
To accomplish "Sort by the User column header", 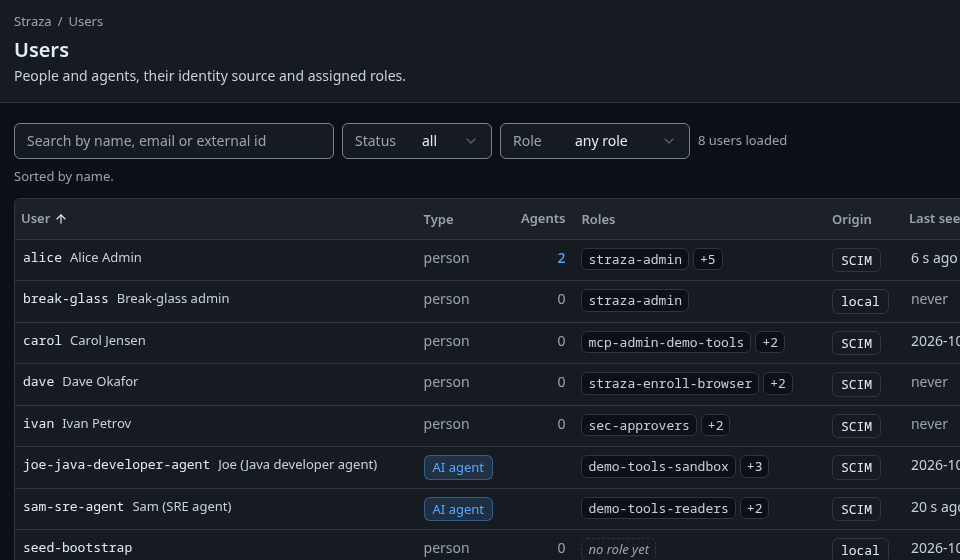I will (x=43, y=218).
